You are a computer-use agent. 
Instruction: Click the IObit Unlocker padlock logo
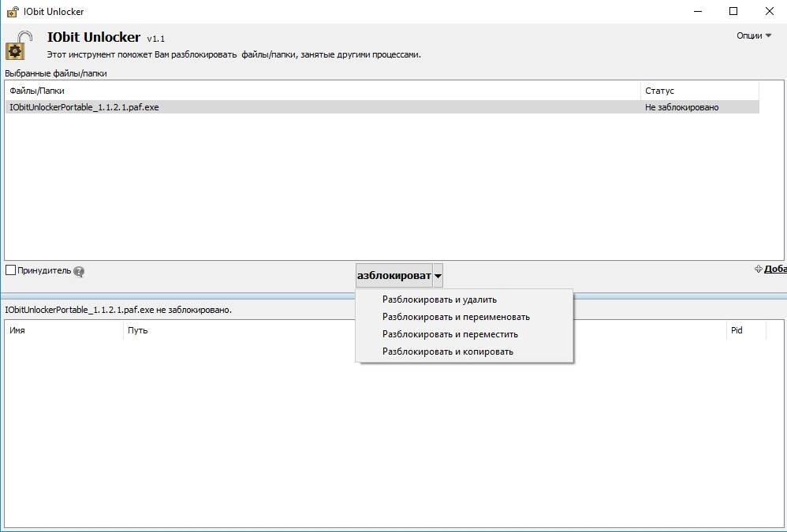19,45
